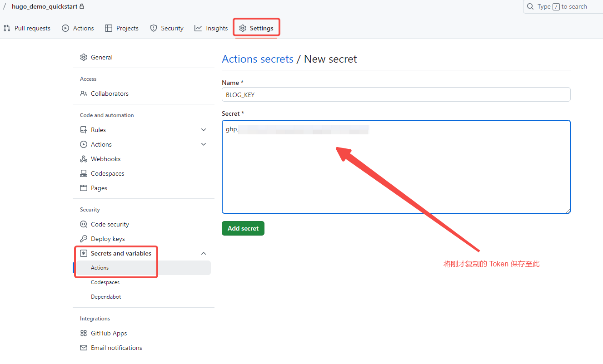Open the Projects tab

click(121, 28)
